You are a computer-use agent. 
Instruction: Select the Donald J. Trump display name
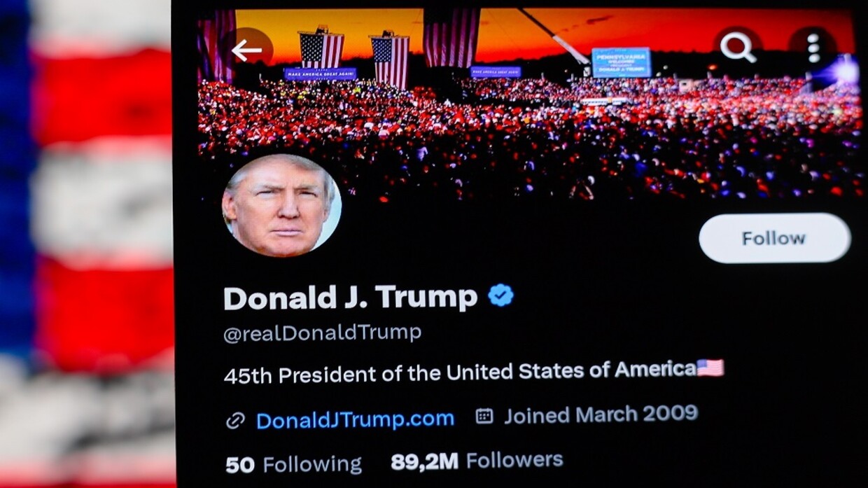coord(350,298)
